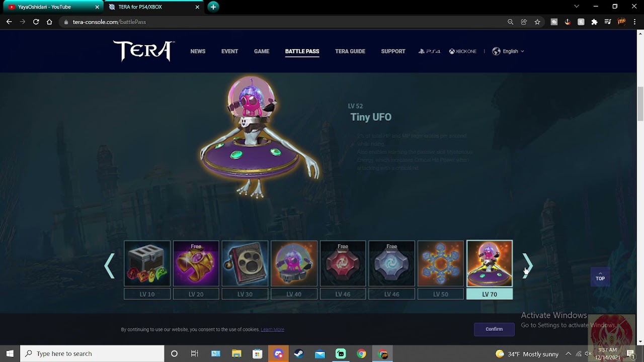Open the TERA GUIDE menu

[350, 51]
